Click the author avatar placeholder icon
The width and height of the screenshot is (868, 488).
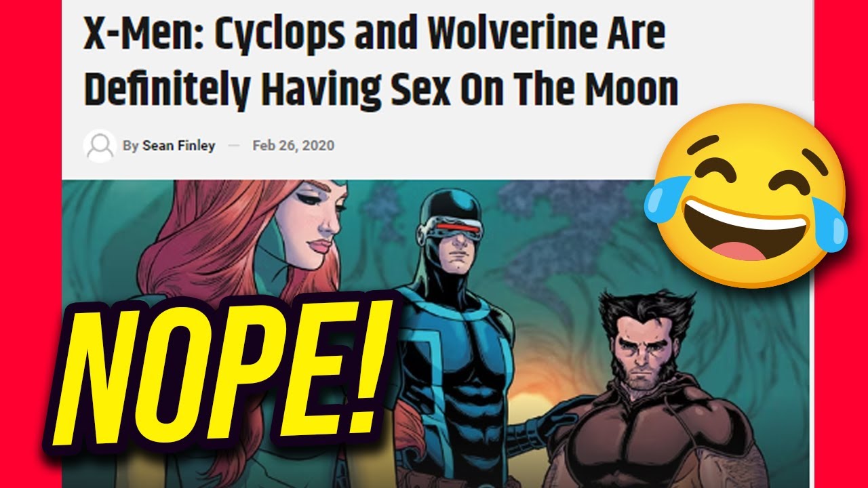click(99, 146)
